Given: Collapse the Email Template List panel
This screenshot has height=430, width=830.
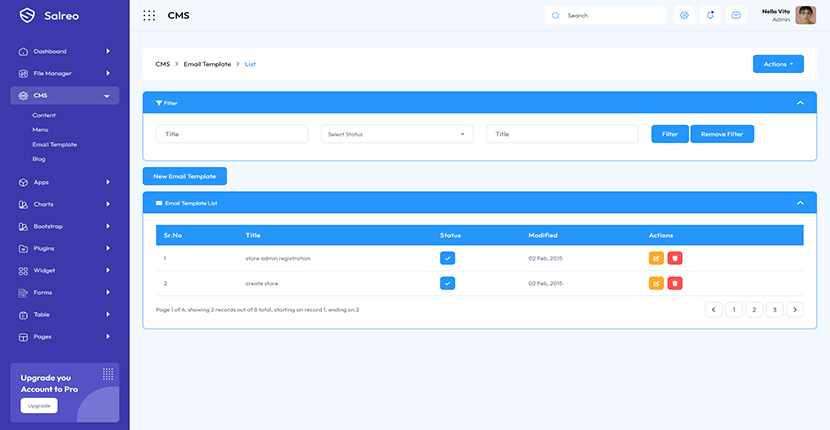Looking at the screenshot, I should [x=799, y=202].
